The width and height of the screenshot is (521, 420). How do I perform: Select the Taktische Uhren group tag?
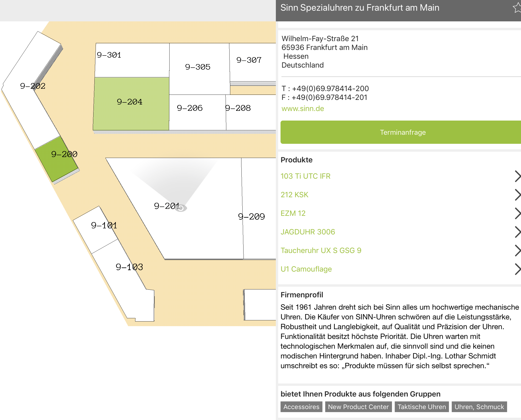[421, 407]
